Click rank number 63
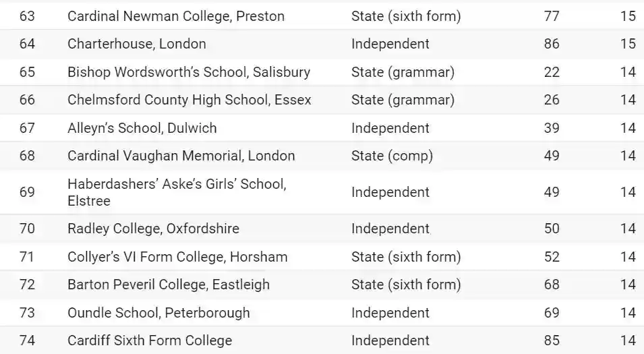The height and width of the screenshot is (354, 644). click(27, 16)
